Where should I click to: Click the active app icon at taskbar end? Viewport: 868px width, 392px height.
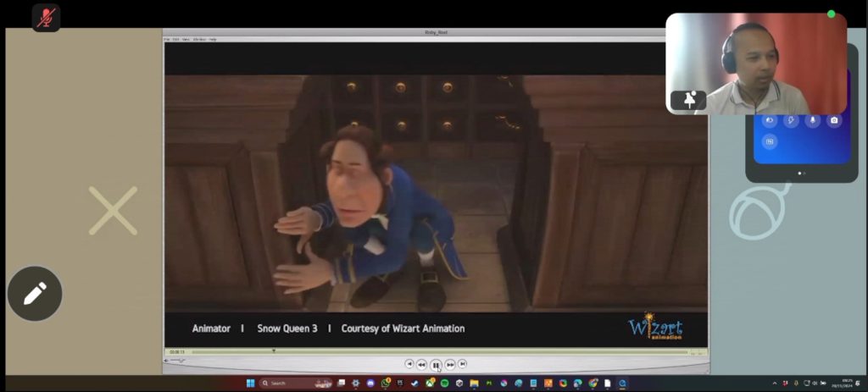621,384
